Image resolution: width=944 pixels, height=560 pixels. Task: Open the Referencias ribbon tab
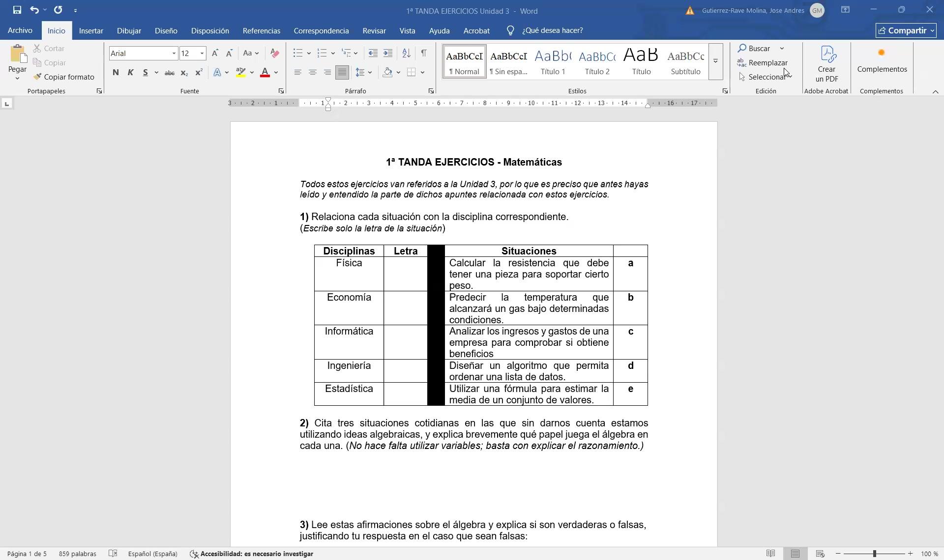(x=261, y=30)
